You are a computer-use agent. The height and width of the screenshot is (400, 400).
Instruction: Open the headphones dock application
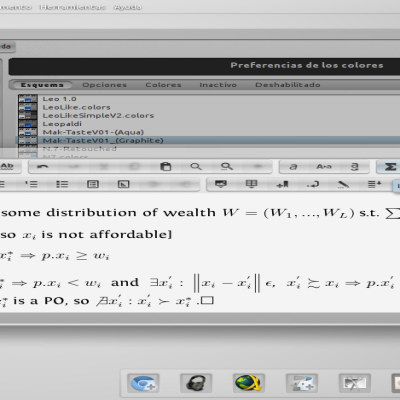(x=196, y=383)
